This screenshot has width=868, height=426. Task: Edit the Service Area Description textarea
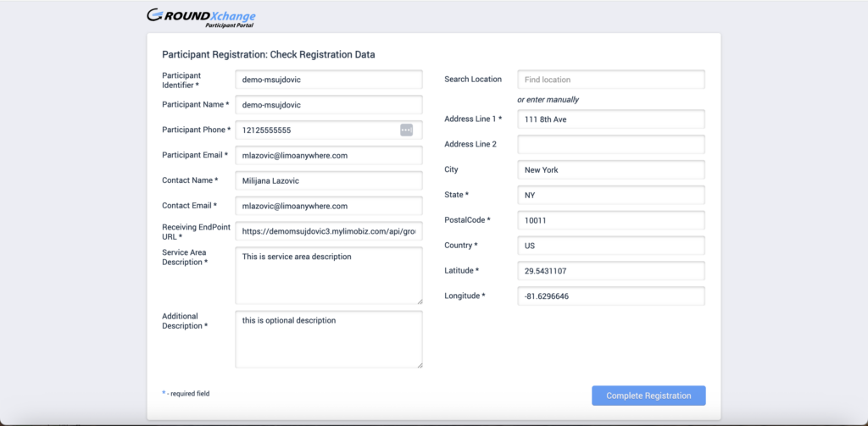click(328, 275)
